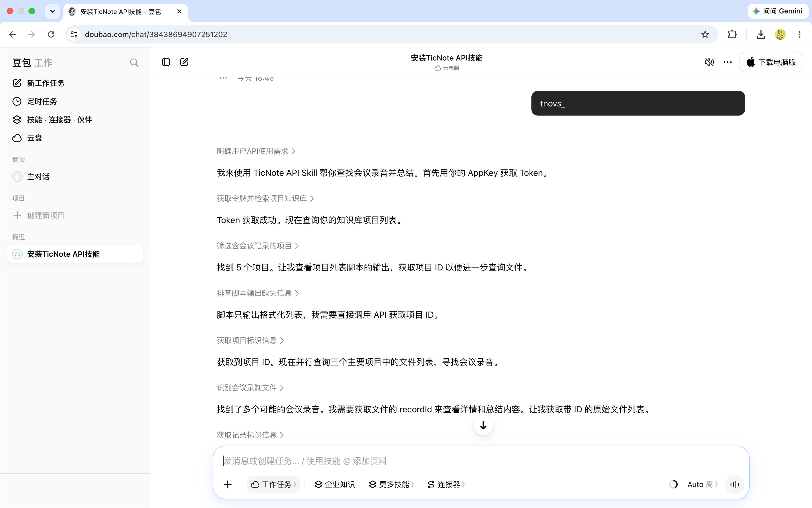
Task: Open the Auto 高 model selector
Action: tap(702, 484)
